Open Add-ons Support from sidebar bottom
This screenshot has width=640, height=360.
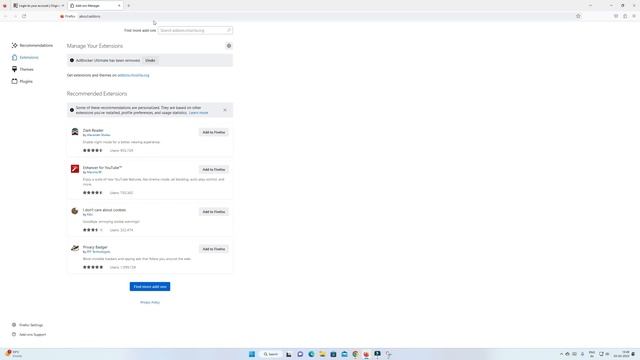click(x=29, y=335)
